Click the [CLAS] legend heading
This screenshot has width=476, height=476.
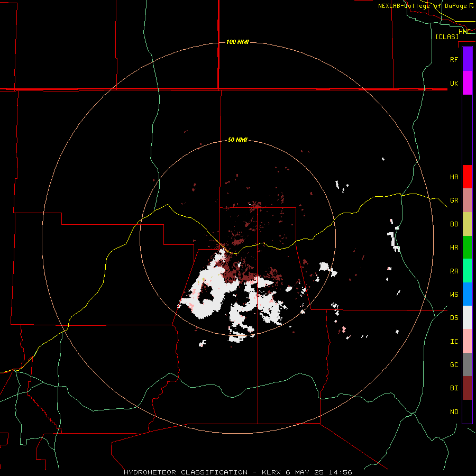coord(447,36)
